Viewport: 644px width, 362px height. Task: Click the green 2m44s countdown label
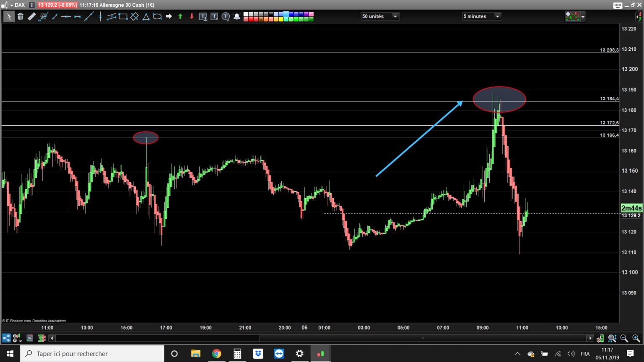[631, 208]
